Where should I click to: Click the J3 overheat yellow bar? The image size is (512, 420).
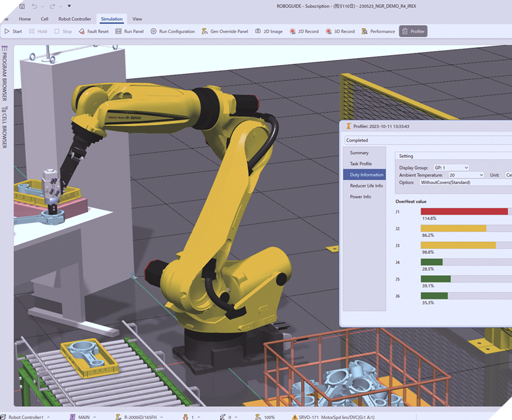pyautogui.click(x=458, y=245)
